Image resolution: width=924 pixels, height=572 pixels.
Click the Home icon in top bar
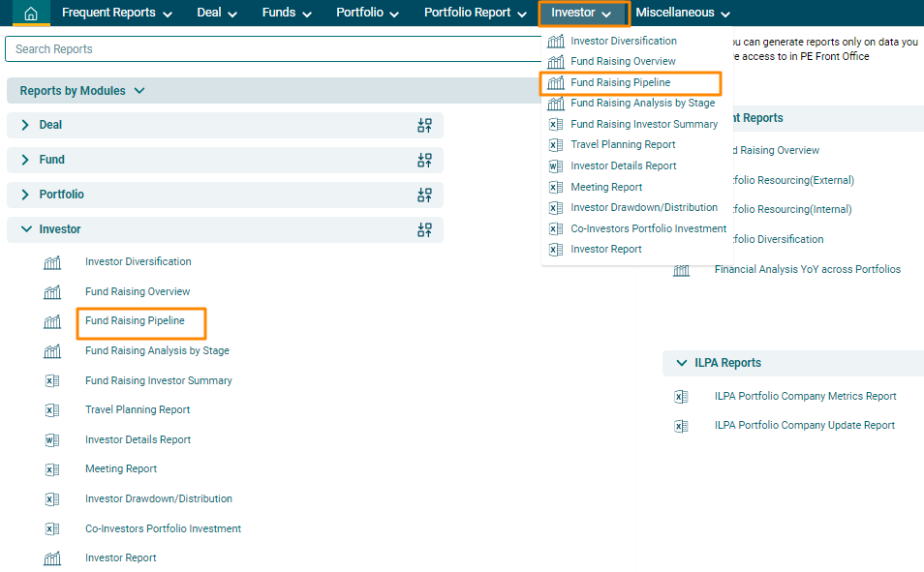coord(31,14)
